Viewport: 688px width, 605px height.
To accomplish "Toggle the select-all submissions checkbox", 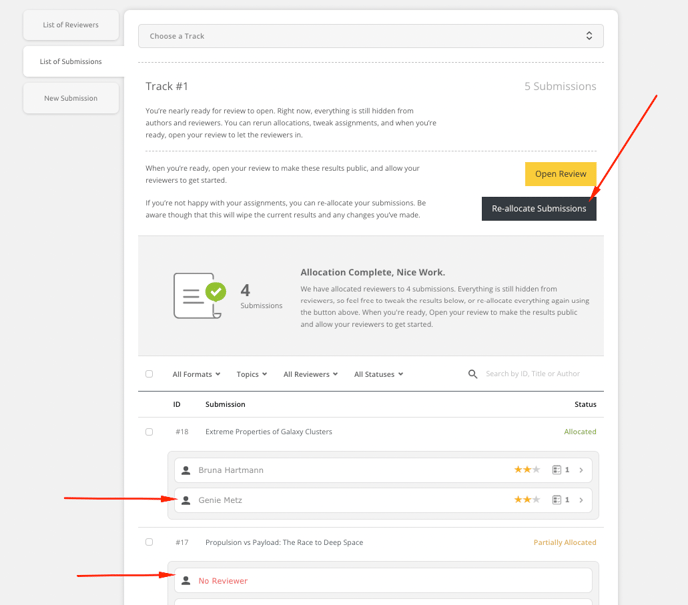I will coord(149,374).
